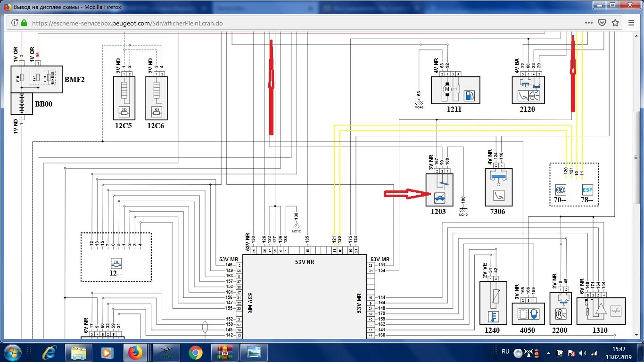644x362 pixels.
Task: Select the 12-- preheating unit symbol
Action: (x=116, y=263)
